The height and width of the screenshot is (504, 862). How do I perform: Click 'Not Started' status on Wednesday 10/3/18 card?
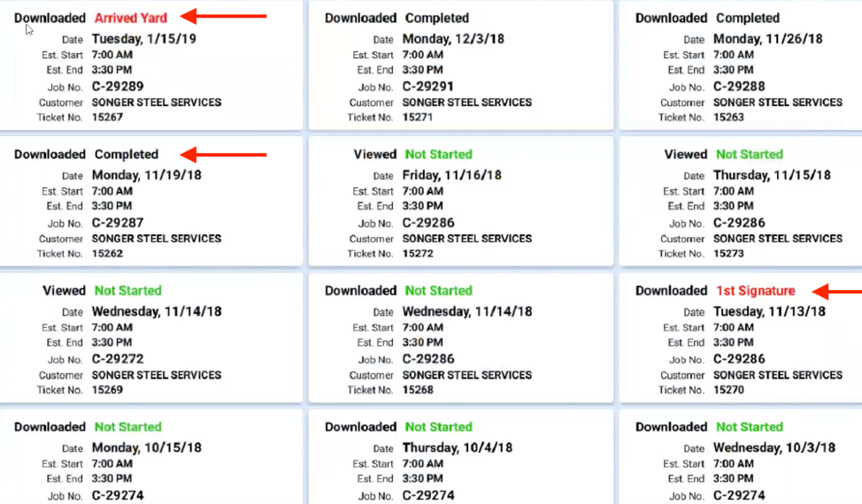coord(750,426)
